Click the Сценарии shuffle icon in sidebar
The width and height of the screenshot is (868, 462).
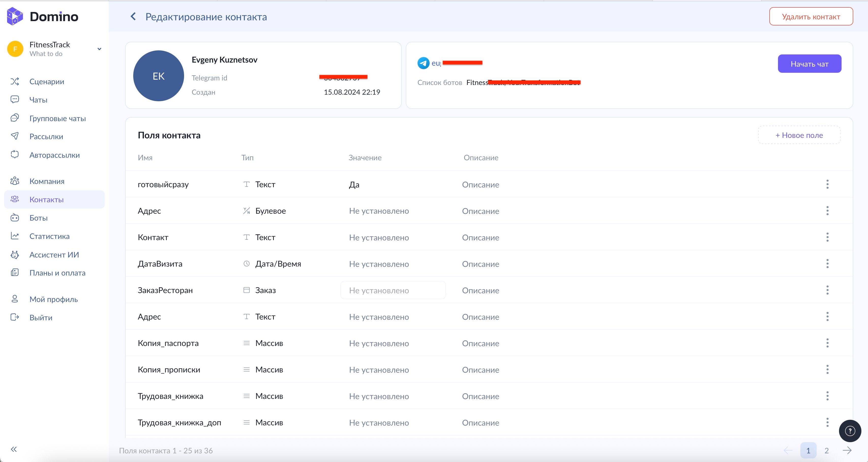tap(14, 81)
